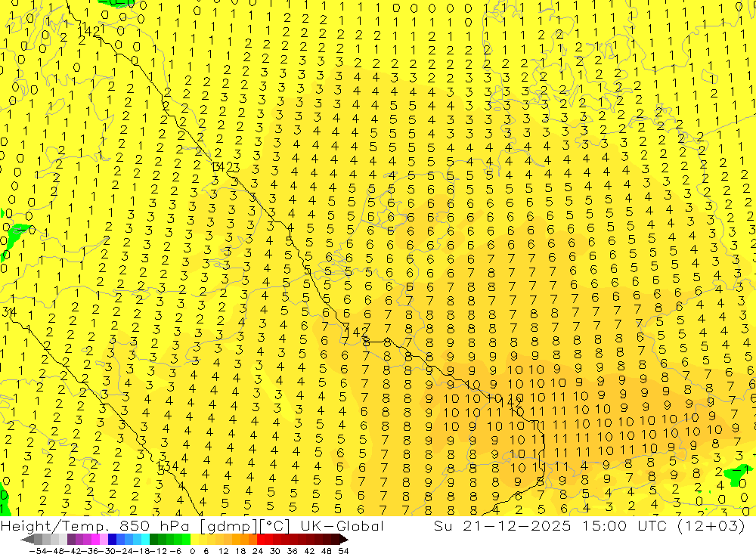Viewport: 756px width, 554px height.
Task: Click the dark purple legend swatch above -42
Action: point(71,539)
